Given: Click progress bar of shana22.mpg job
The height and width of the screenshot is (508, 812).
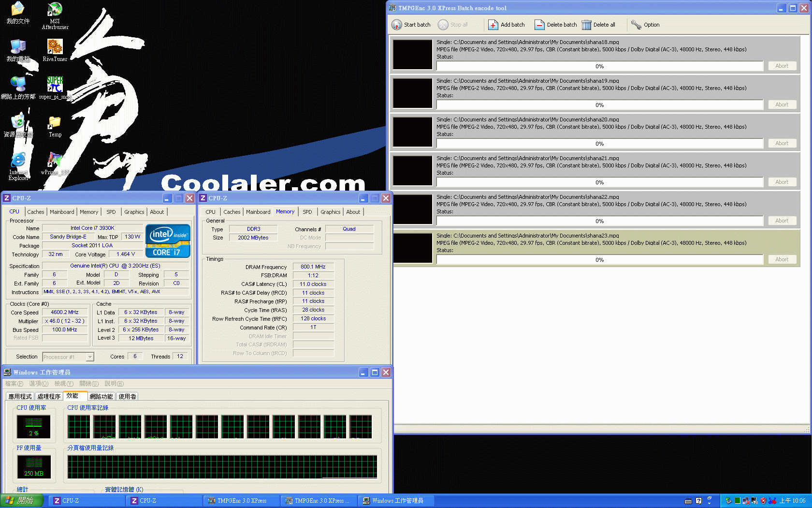Looking at the screenshot, I should click(x=600, y=221).
